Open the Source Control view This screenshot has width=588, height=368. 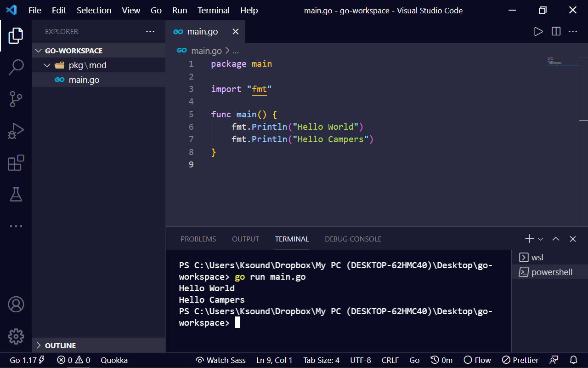[16, 99]
